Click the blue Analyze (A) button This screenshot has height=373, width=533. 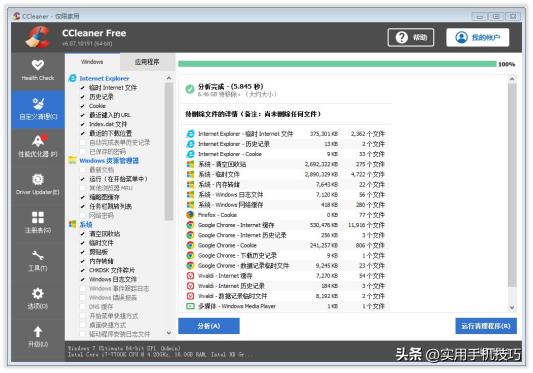pos(209,326)
